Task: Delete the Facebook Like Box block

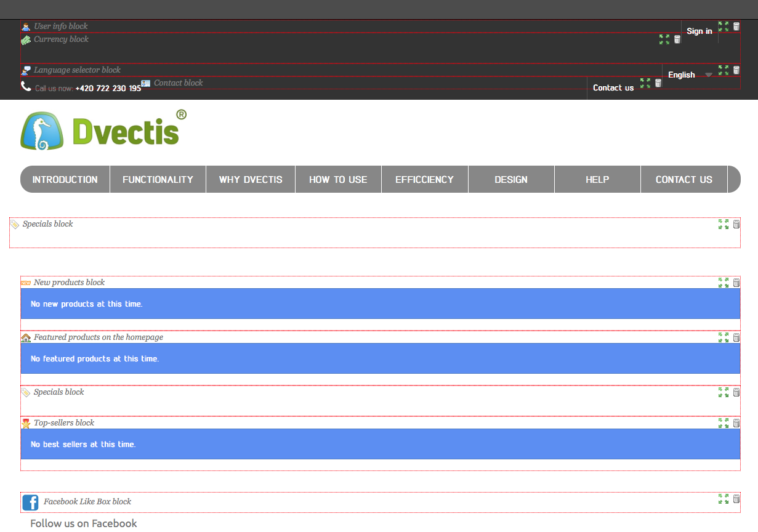Action: pyautogui.click(x=736, y=499)
